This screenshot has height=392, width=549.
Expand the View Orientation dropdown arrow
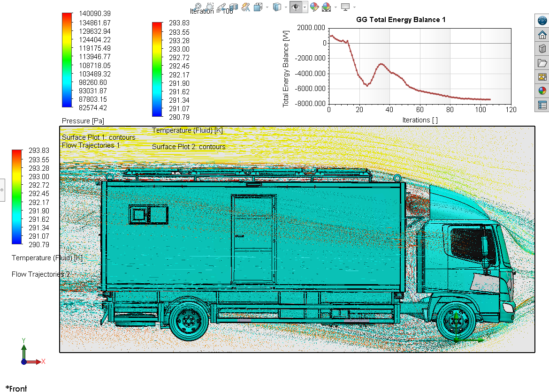point(267,7)
